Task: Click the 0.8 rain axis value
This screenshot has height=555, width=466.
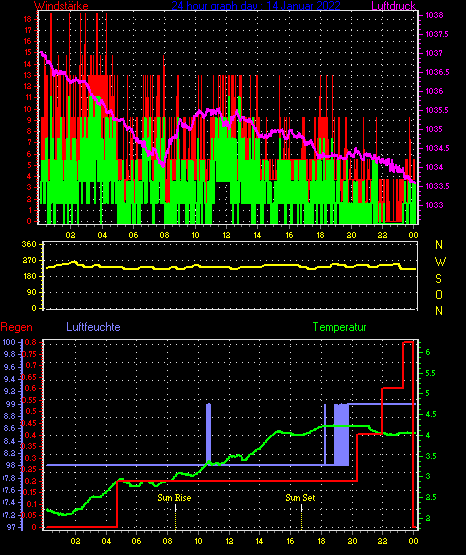Action: pyautogui.click(x=31, y=342)
